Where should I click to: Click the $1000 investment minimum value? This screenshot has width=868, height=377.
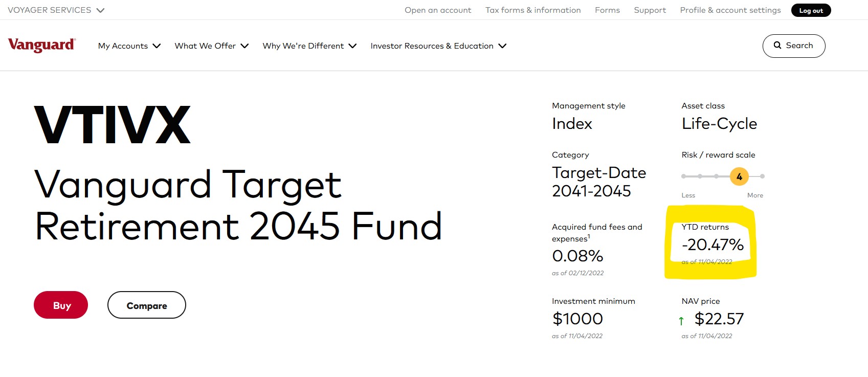(x=577, y=319)
